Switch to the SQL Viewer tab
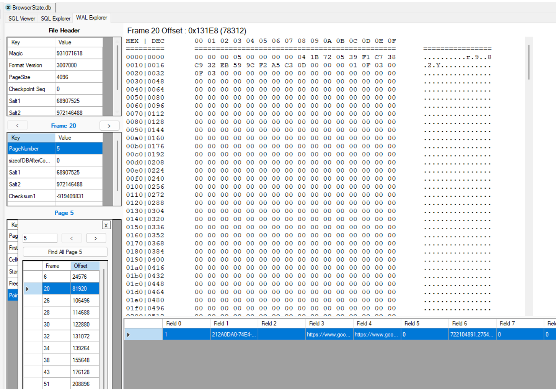 point(22,18)
